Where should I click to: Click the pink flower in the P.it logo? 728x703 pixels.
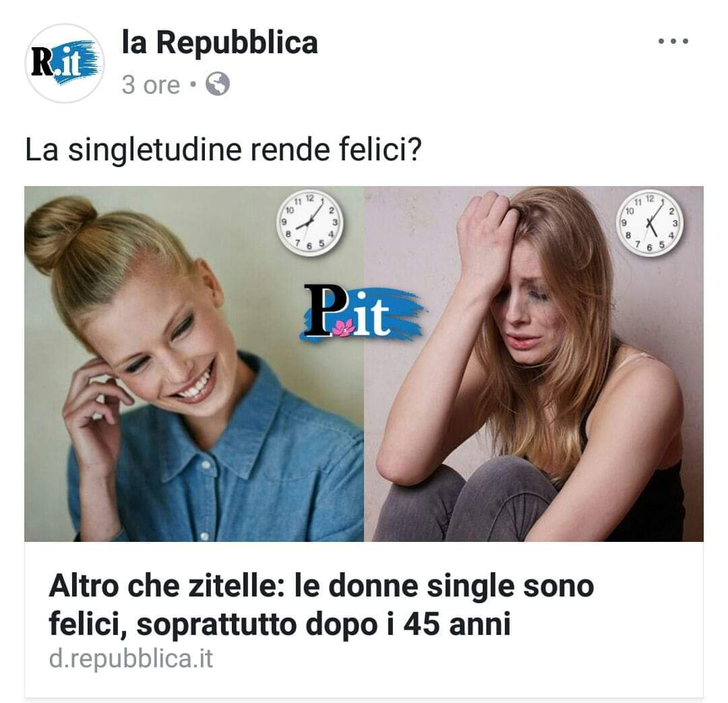[x=344, y=328]
